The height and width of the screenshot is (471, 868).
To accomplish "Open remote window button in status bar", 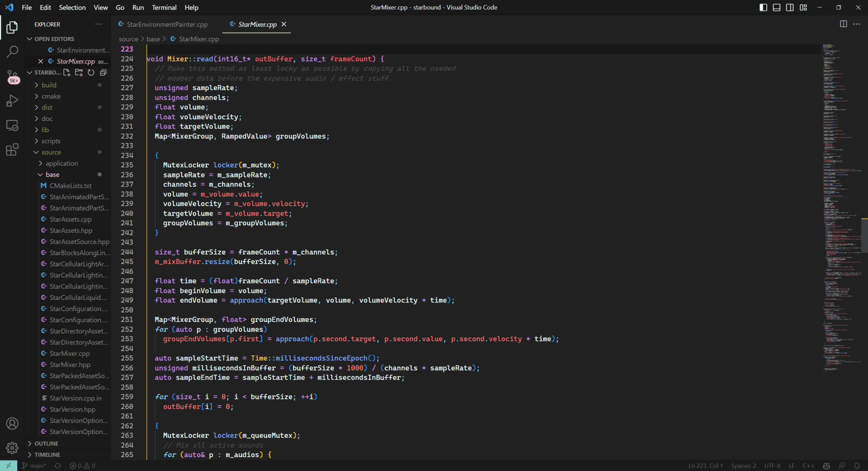I will coord(8,465).
